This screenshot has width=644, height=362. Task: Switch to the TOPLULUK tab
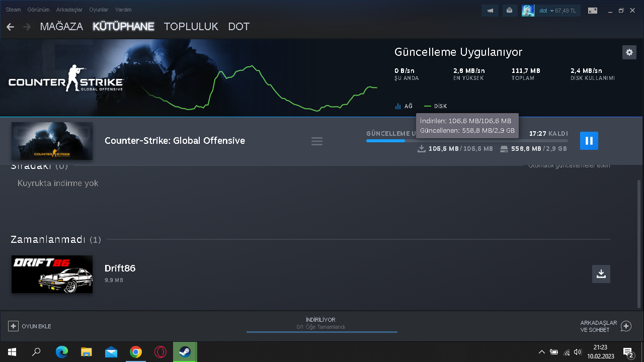pos(191,27)
